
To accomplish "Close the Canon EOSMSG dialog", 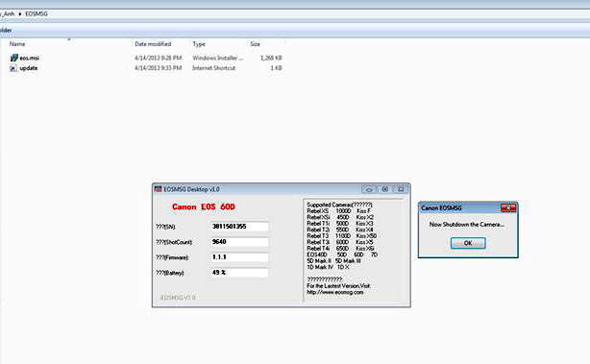I will (508, 208).
